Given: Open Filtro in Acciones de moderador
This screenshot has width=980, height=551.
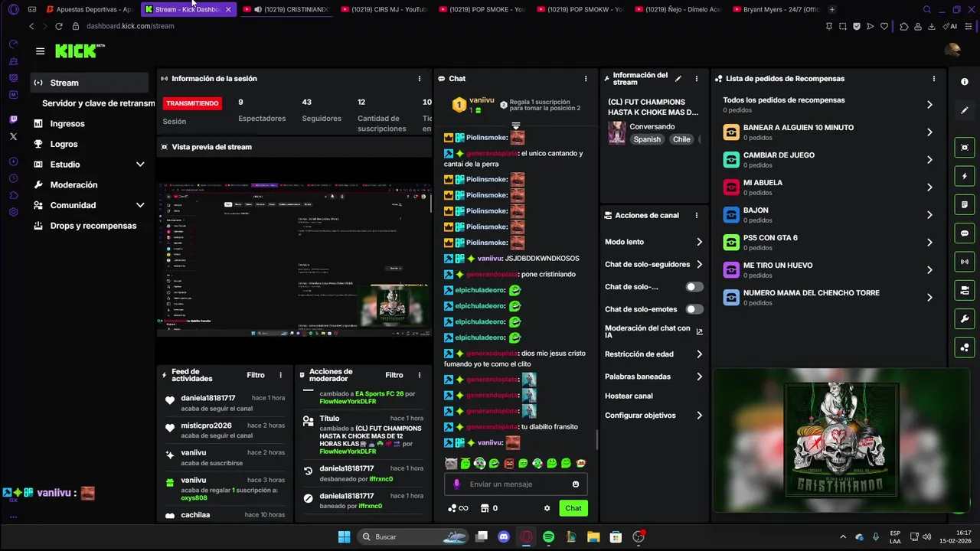Looking at the screenshot, I should pos(394,375).
